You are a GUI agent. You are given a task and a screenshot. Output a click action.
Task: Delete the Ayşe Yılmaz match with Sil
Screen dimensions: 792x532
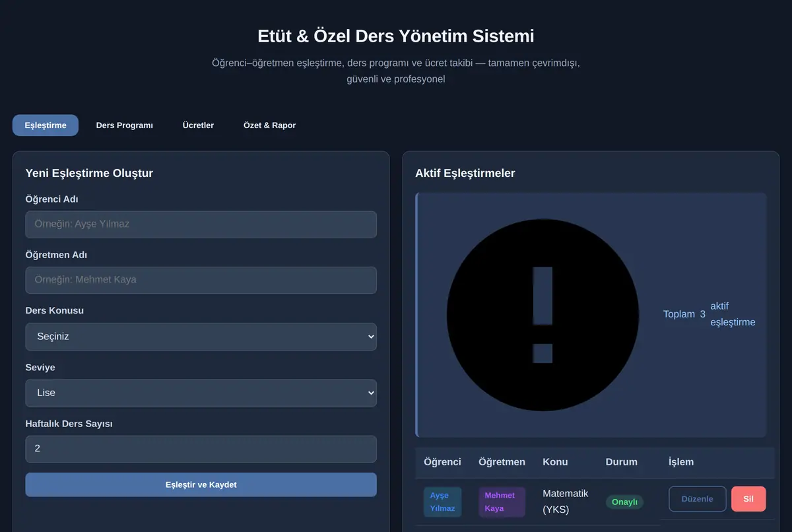pyautogui.click(x=748, y=499)
